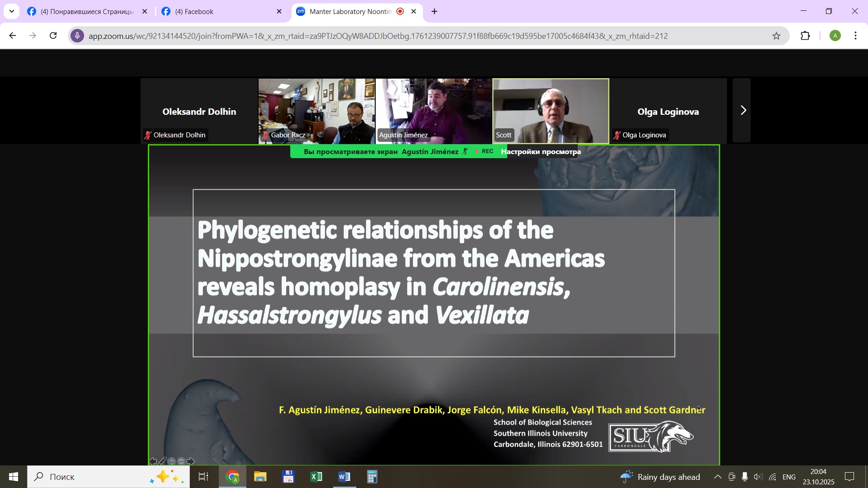The height and width of the screenshot is (488, 868).
Task: Toggle microphone permission icon in address bar
Action: pyautogui.click(x=77, y=36)
